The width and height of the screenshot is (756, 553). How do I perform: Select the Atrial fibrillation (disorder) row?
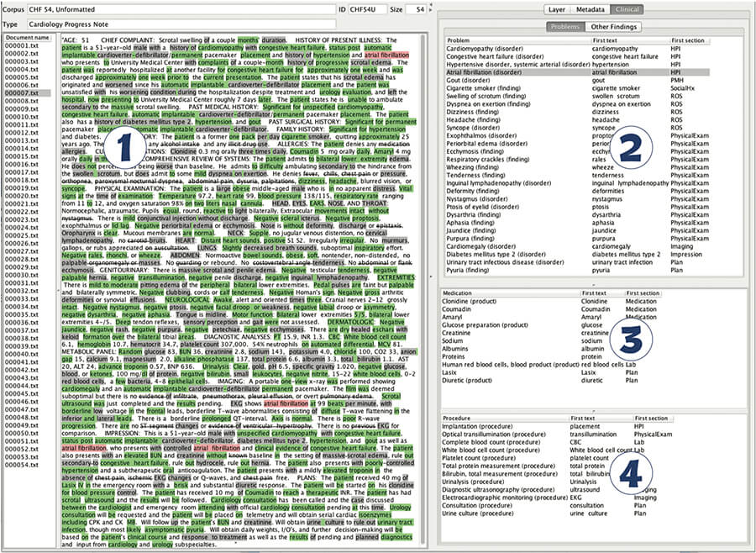pyautogui.click(x=578, y=72)
